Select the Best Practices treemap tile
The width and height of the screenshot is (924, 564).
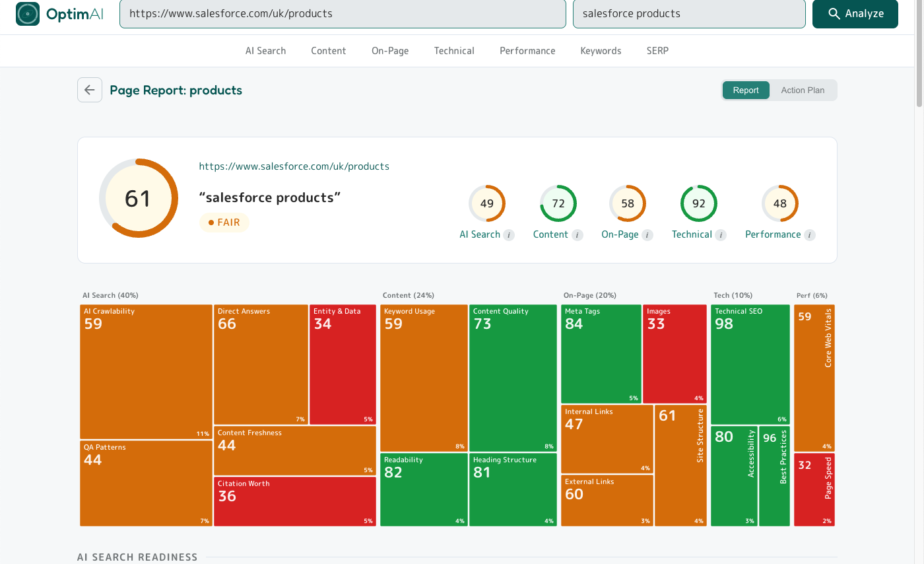(x=774, y=476)
